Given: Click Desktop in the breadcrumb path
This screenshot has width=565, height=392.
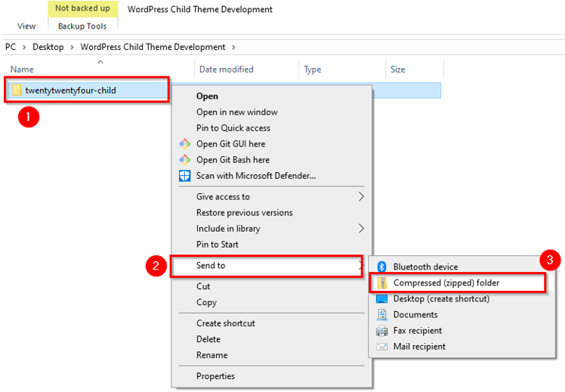Looking at the screenshot, I should (48, 47).
